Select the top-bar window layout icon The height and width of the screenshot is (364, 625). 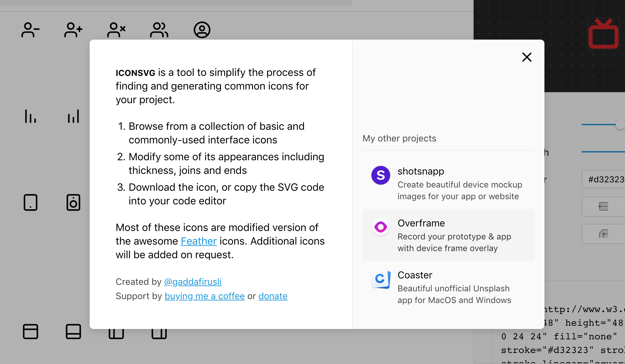coord(31,332)
